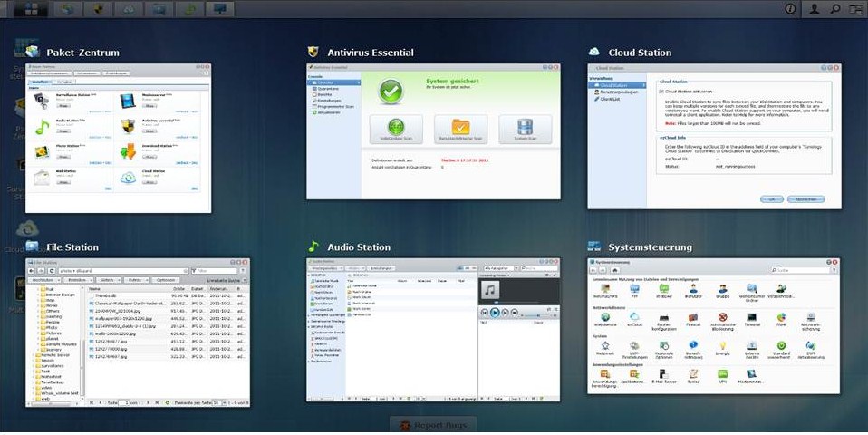Start Benutzerdefinierter Scan in Antivirus
Viewport: 868px width, 435px height.
pos(460,130)
